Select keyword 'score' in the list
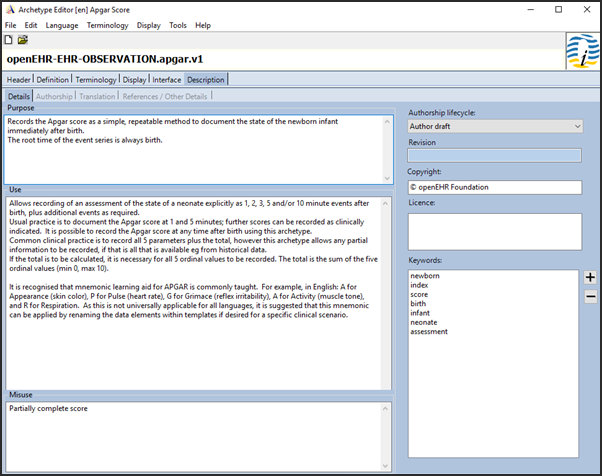This screenshot has height=476, width=602. [x=419, y=294]
